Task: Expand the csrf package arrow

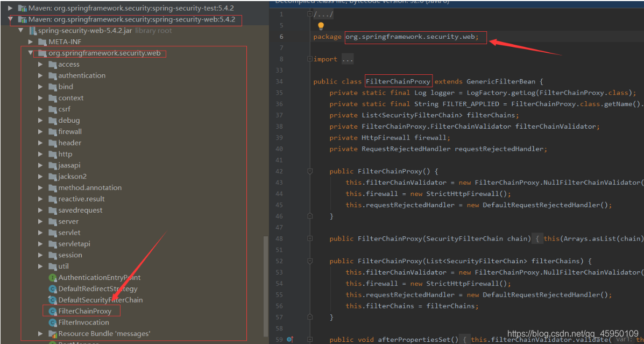Action: (40, 109)
